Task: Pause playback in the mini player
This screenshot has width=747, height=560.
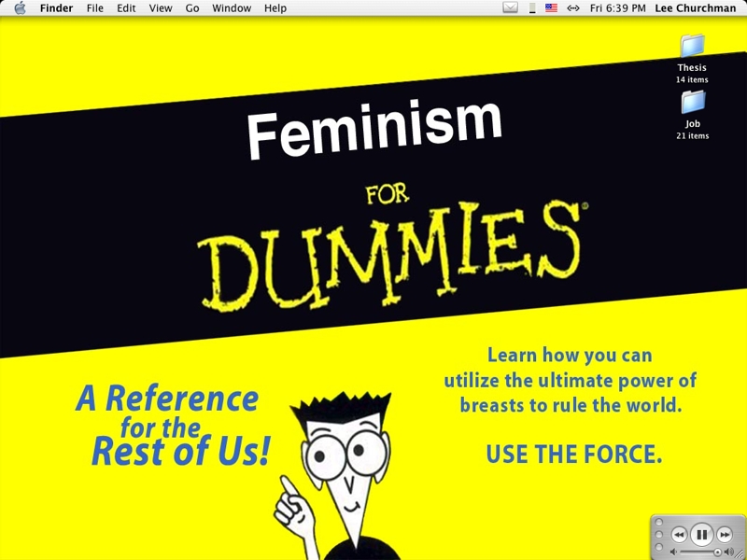Action: [701, 534]
